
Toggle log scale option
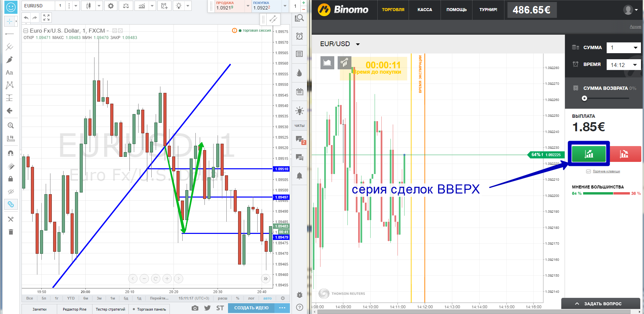tap(251, 298)
